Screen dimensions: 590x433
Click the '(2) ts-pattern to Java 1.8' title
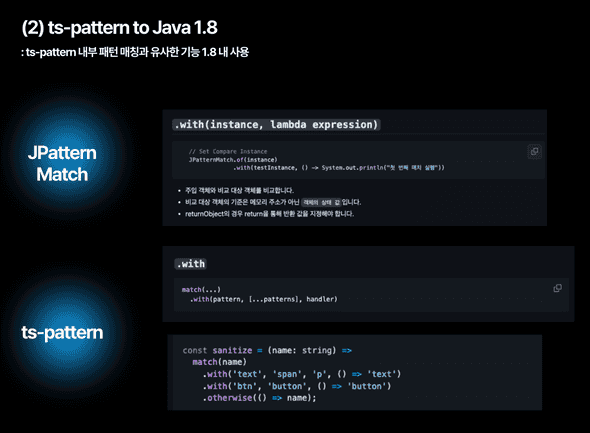[x=119, y=27]
